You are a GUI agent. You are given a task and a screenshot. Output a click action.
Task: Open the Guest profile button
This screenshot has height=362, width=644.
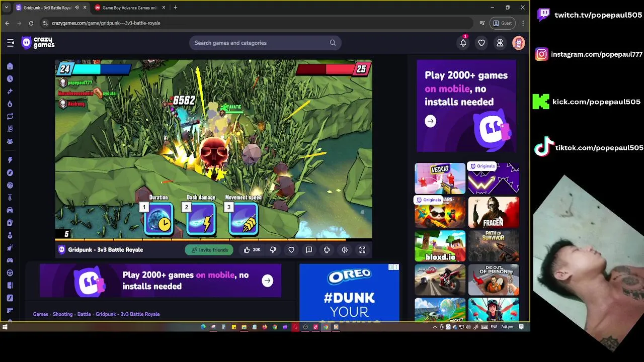(x=503, y=23)
